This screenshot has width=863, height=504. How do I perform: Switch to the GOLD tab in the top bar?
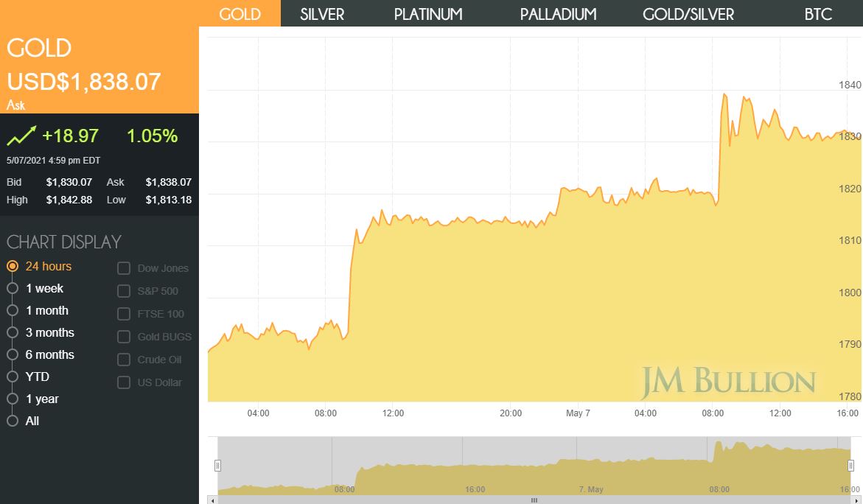pos(240,14)
